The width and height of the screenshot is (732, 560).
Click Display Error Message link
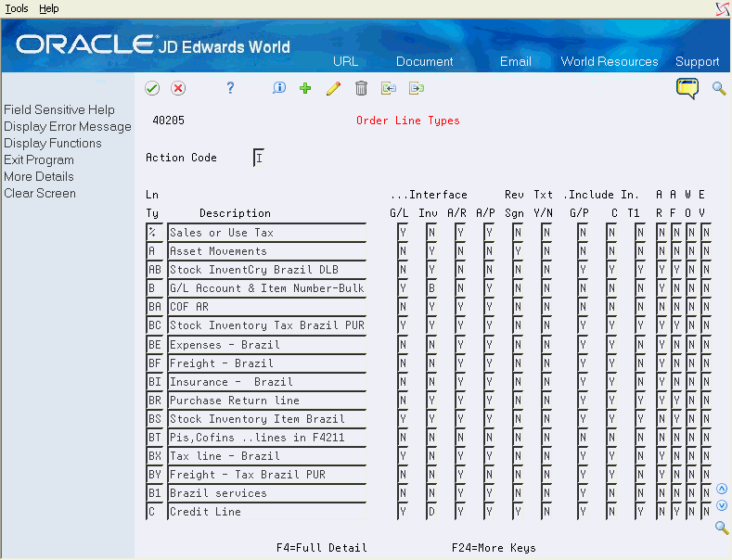(x=68, y=126)
